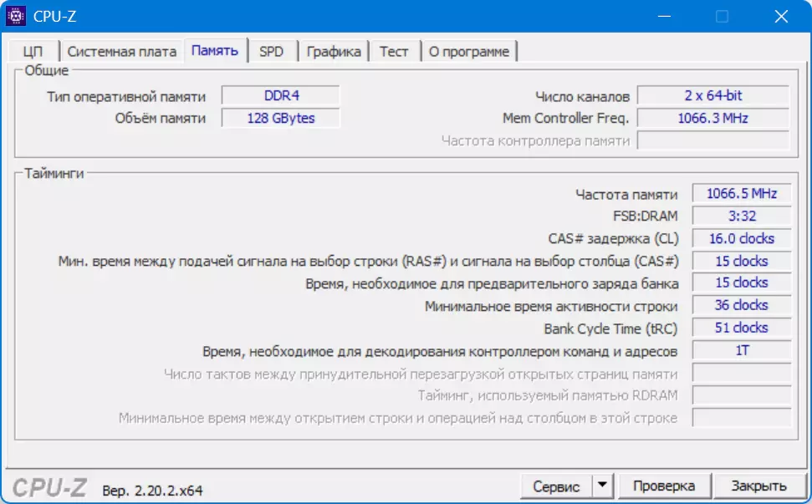Click the Проверка button
812x504 pixels.
click(664, 486)
